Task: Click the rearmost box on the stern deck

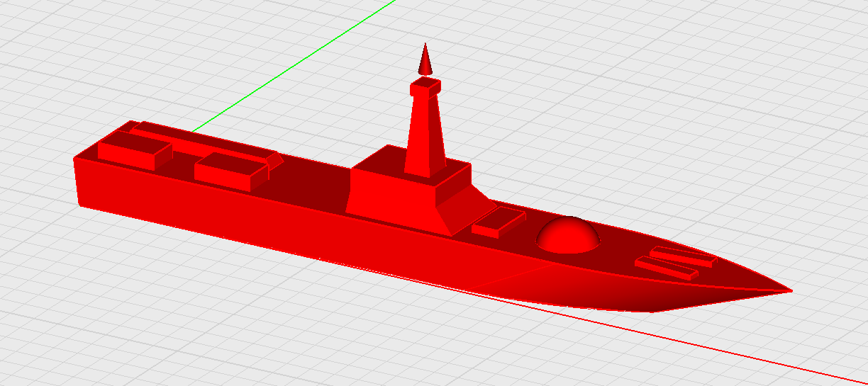Action: [x=135, y=151]
